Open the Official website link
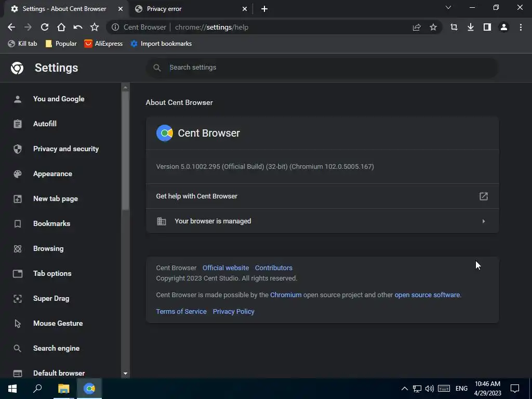532x399 pixels. [225, 268]
